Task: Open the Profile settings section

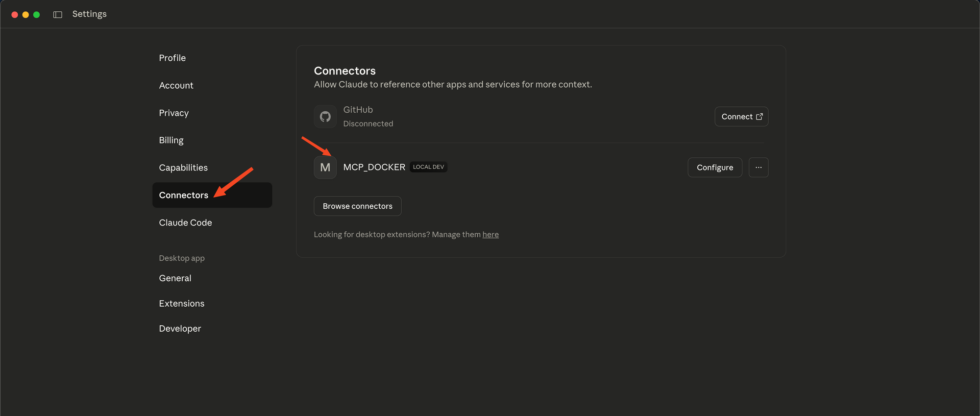Action: click(x=172, y=58)
